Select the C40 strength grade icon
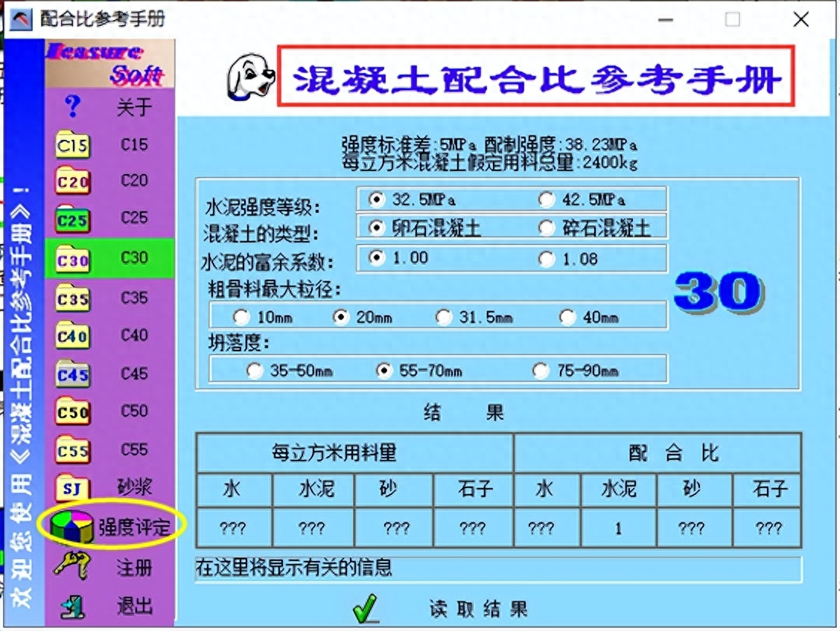This screenshot has height=631, width=840. click(x=71, y=336)
